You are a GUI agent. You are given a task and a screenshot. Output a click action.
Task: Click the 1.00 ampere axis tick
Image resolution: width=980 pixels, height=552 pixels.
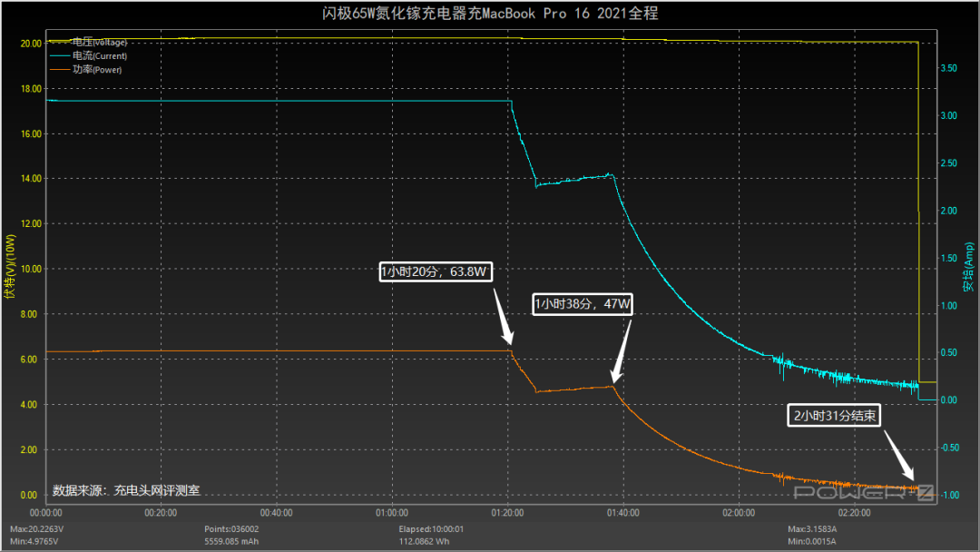point(949,306)
